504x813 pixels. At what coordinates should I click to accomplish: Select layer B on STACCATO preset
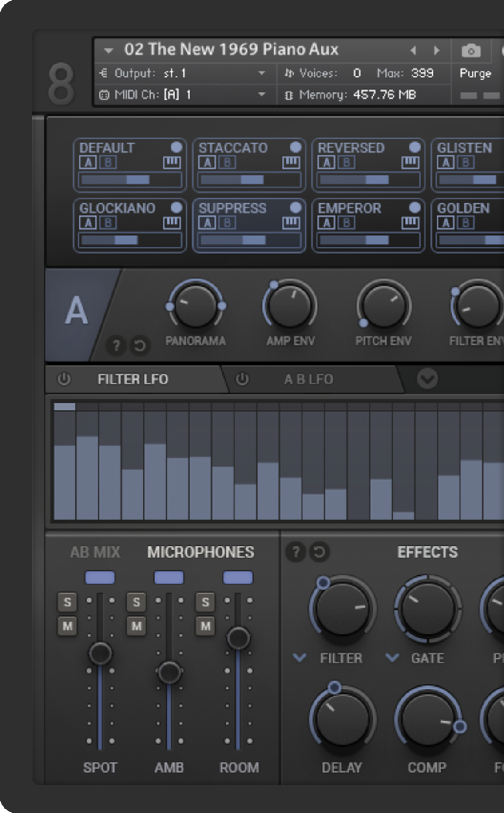point(227,163)
